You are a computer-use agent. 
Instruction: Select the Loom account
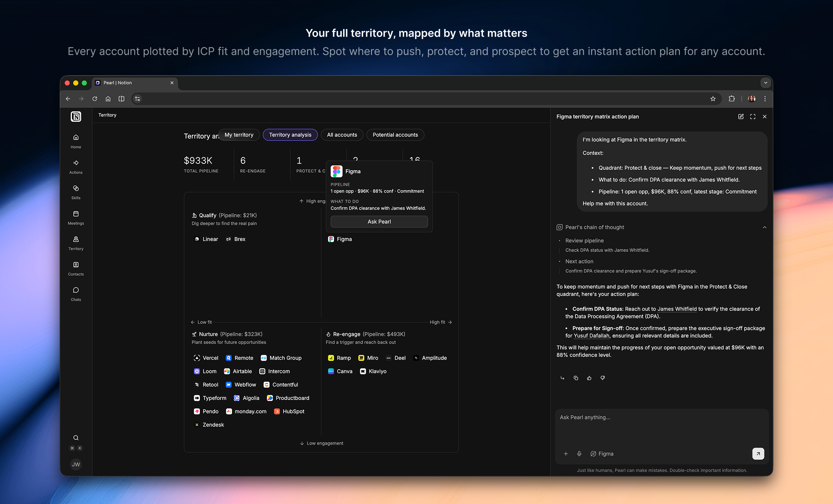[206, 371]
